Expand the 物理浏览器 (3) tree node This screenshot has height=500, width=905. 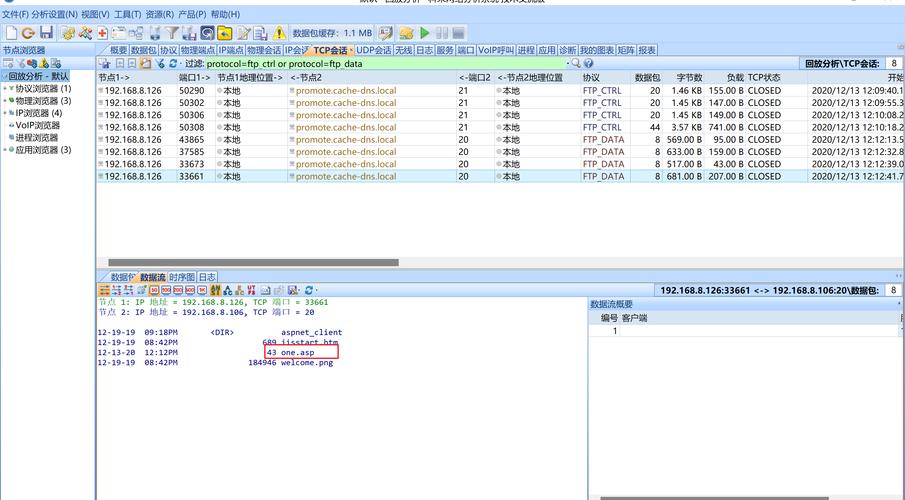[5, 101]
